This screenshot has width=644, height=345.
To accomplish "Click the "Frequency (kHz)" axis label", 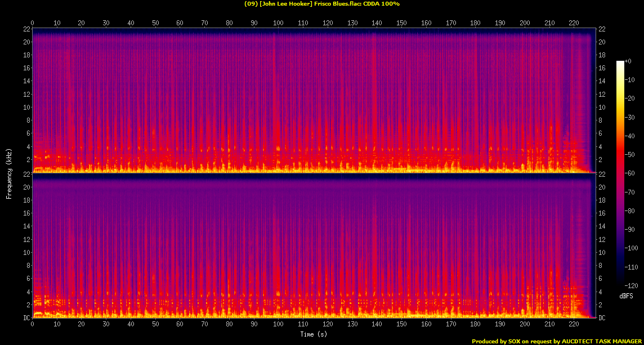I will pos(8,173).
